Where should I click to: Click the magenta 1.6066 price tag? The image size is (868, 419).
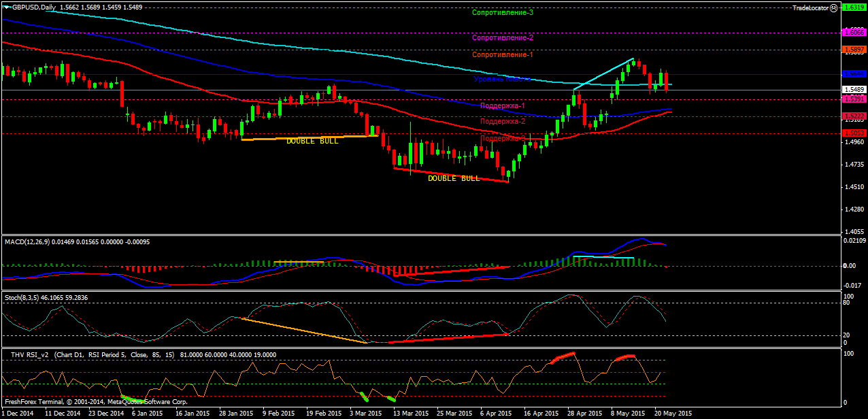click(853, 32)
